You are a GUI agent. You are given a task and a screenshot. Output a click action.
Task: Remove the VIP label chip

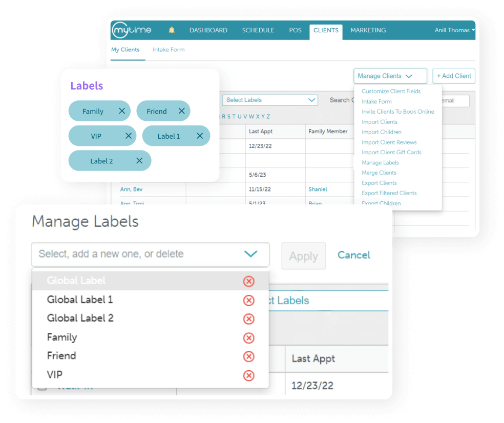click(129, 136)
